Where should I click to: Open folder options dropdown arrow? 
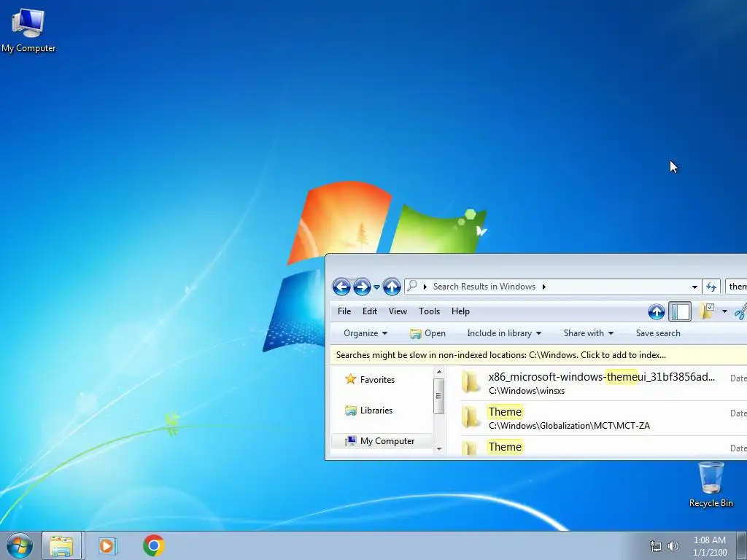[724, 312]
